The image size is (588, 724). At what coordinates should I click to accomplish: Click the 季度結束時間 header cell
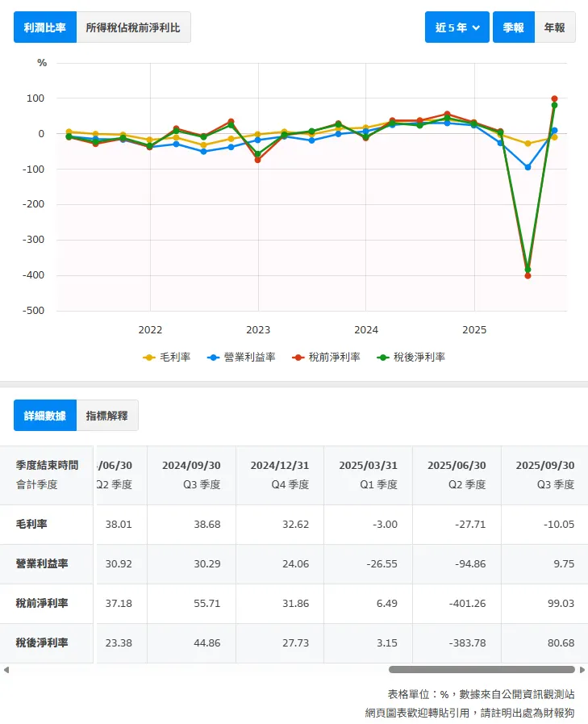(47, 475)
